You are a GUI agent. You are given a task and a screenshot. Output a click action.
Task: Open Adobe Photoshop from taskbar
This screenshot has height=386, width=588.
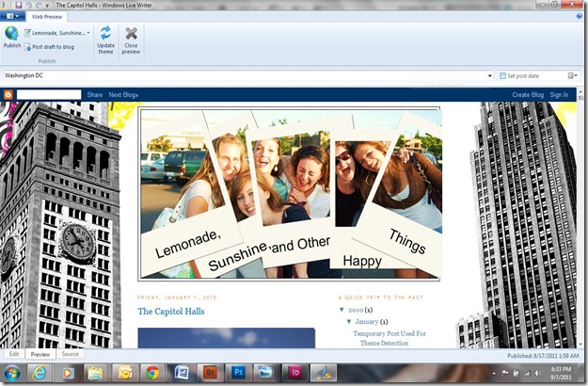click(239, 373)
